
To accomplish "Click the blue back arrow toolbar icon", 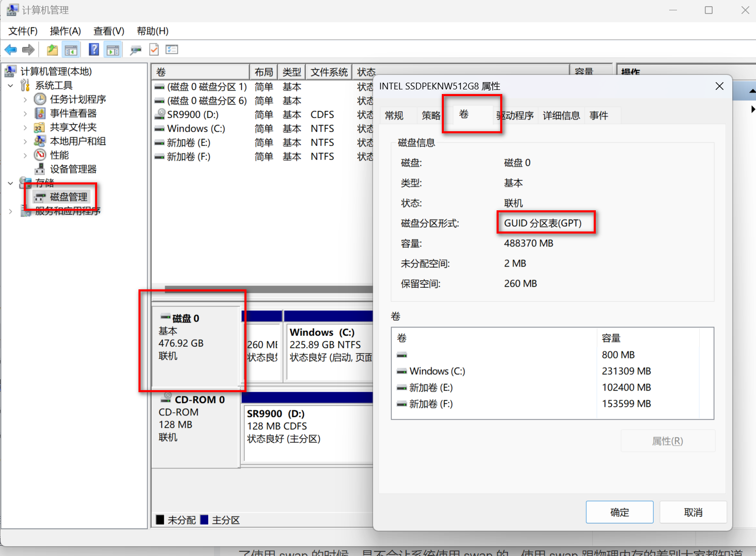I will tap(10, 50).
